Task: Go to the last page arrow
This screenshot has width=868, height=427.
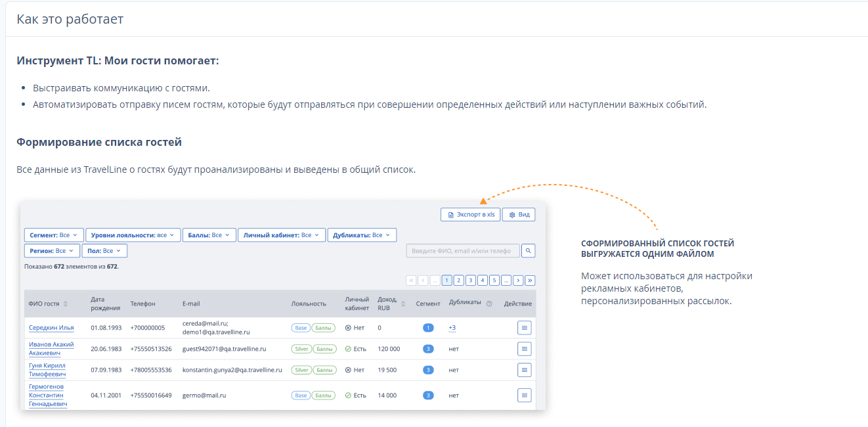Action: [530, 281]
